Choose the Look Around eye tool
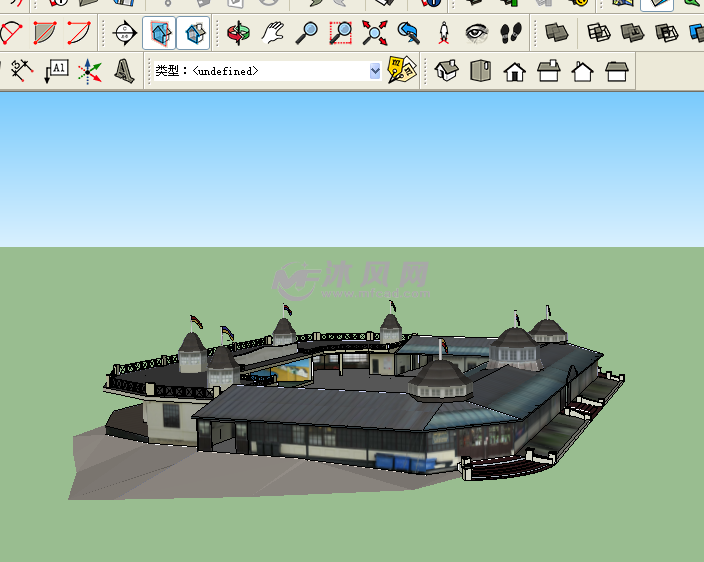 [478, 33]
